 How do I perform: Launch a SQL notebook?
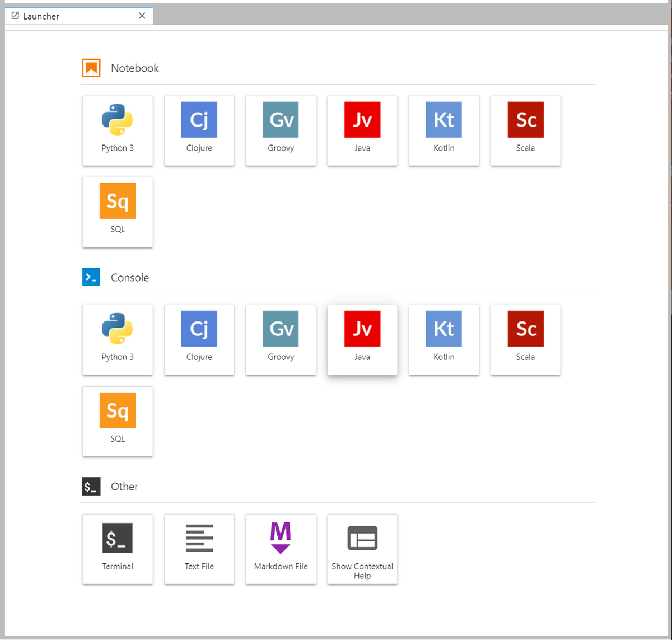[x=118, y=212]
